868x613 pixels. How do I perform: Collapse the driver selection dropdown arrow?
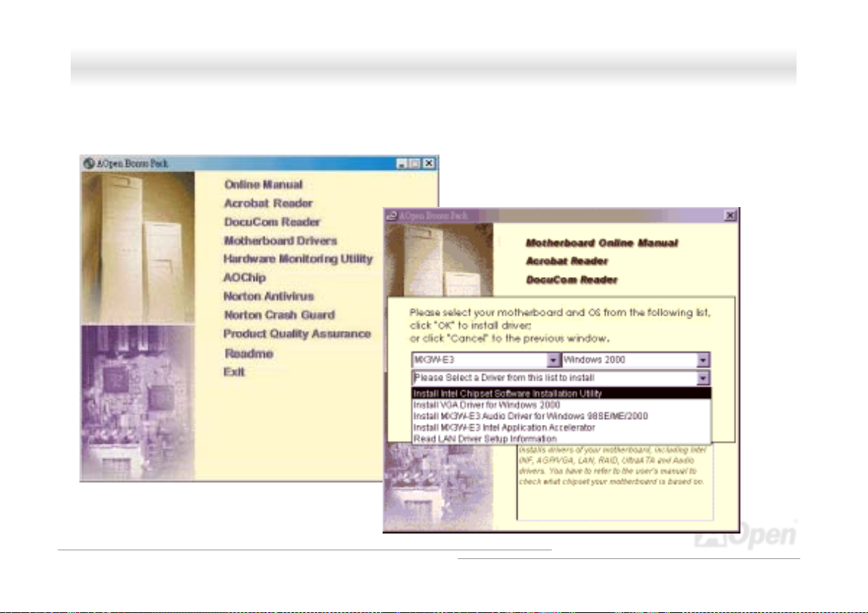pyautogui.click(x=702, y=378)
